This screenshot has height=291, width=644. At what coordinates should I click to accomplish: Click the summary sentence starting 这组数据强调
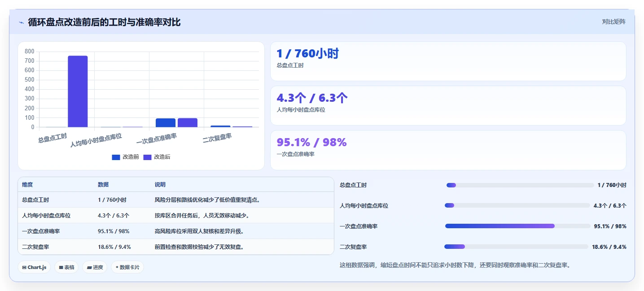click(x=455, y=265)
